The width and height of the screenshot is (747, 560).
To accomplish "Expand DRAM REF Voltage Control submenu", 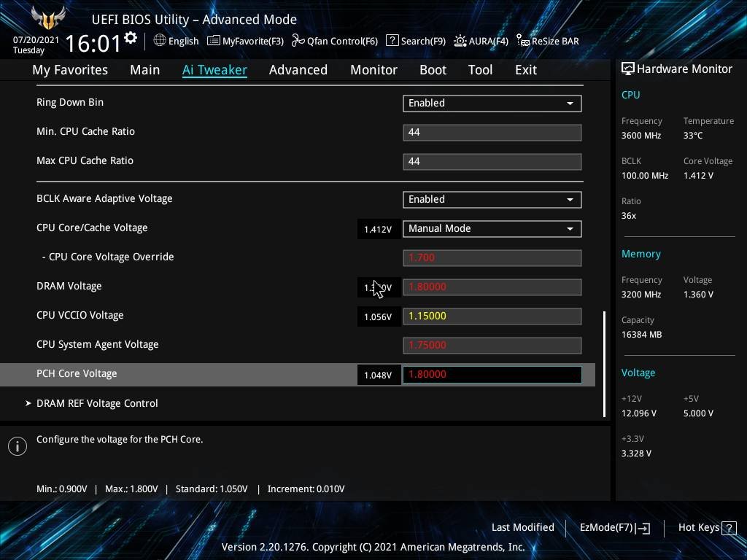I will click(97, 403).
